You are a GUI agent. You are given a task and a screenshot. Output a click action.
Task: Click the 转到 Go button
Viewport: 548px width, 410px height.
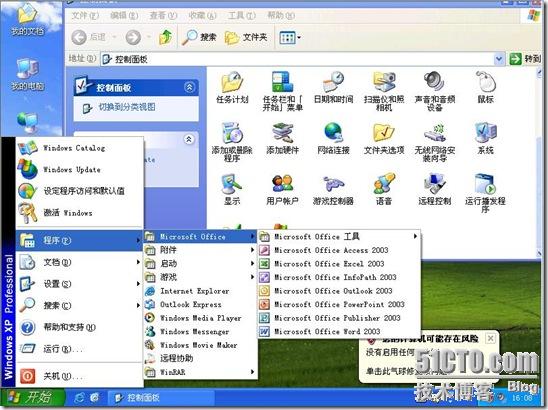point(525,59)
